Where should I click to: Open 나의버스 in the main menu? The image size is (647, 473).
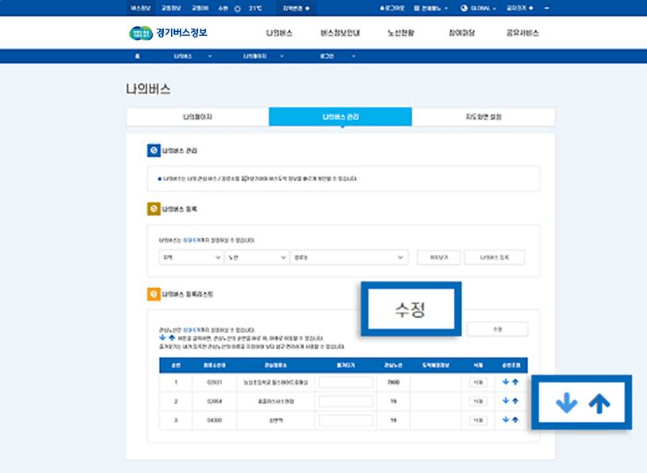coord(279,33)
